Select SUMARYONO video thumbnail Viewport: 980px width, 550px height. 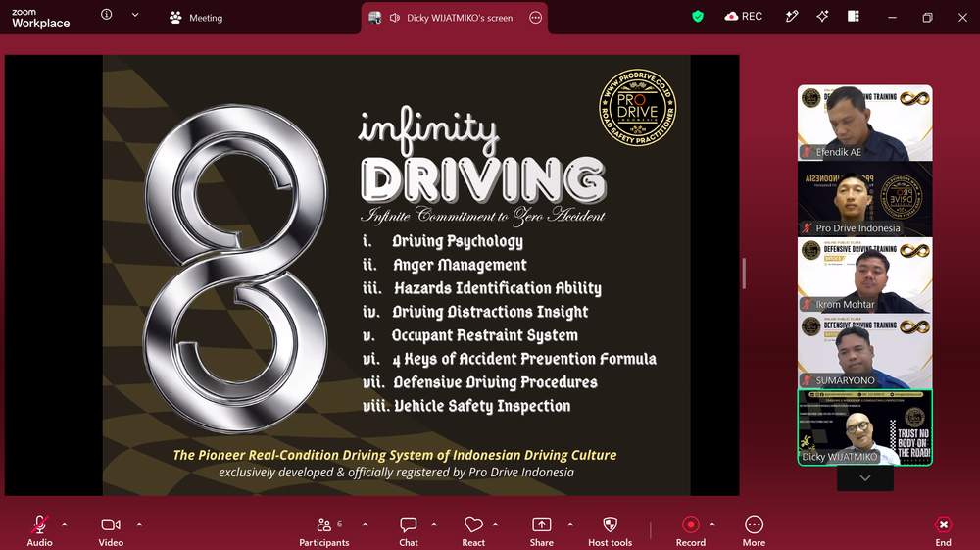pos(865,351)
